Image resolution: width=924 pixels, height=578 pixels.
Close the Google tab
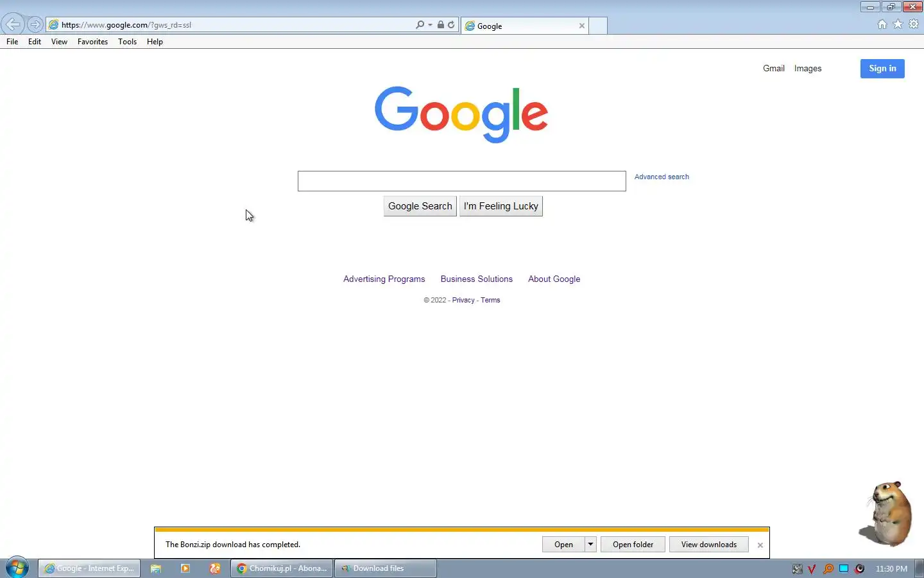click(x=582, y=26)
